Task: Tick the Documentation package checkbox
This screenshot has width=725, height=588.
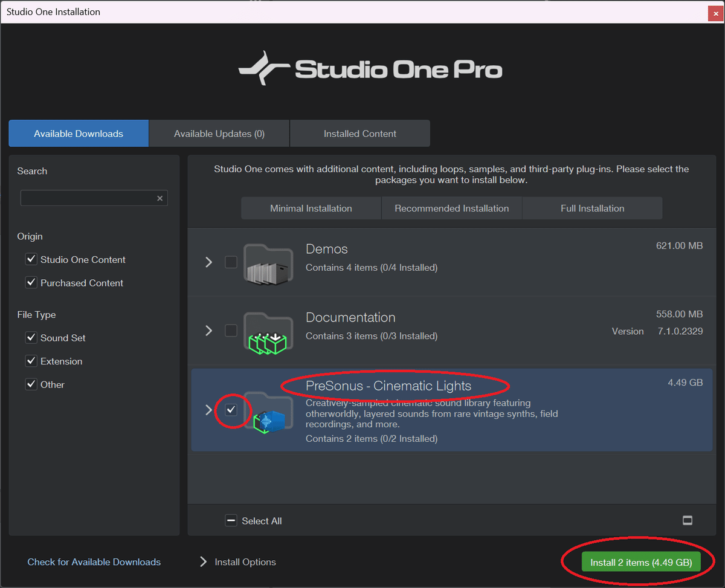Action: point(231,331)
